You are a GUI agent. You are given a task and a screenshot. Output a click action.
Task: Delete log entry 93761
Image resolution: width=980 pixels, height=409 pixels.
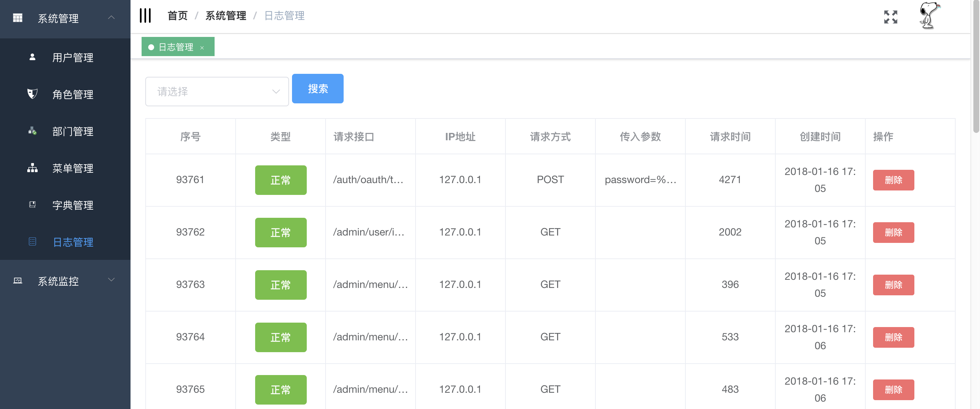[x=893, y=180]
